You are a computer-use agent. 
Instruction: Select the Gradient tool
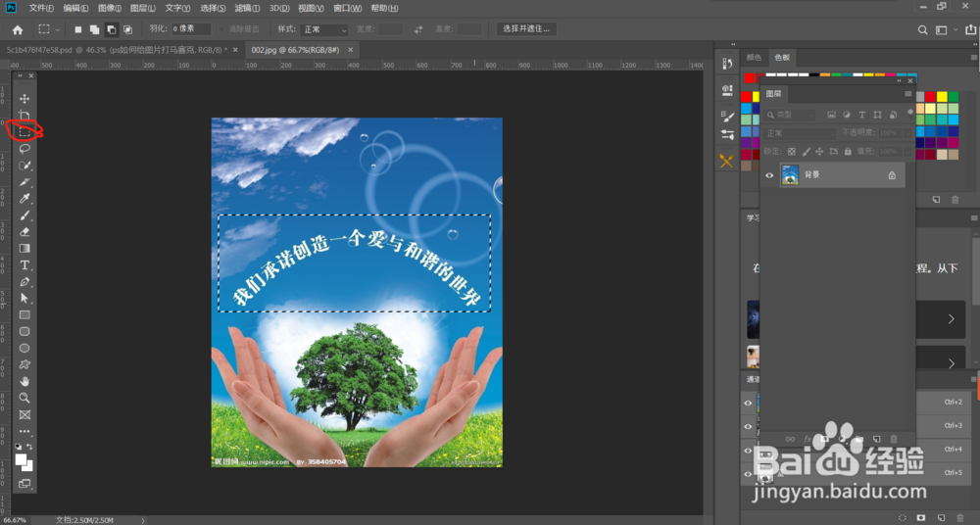(x=24, y=248)
